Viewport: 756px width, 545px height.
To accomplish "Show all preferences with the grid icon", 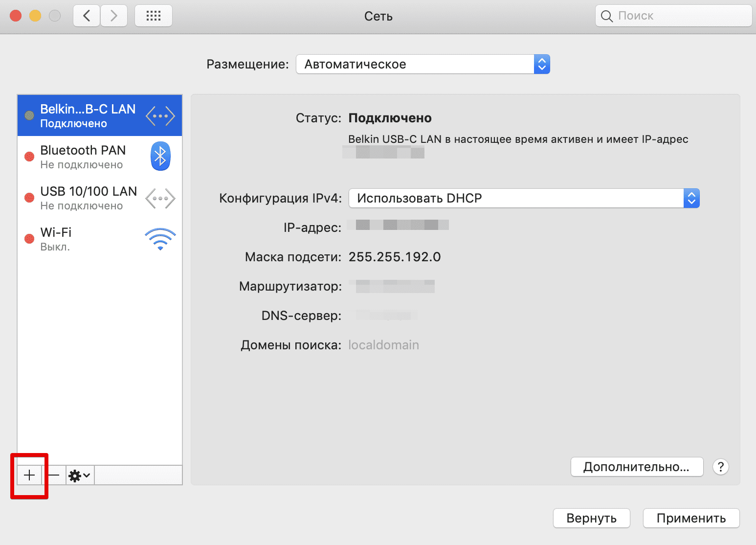I will 154,16.
